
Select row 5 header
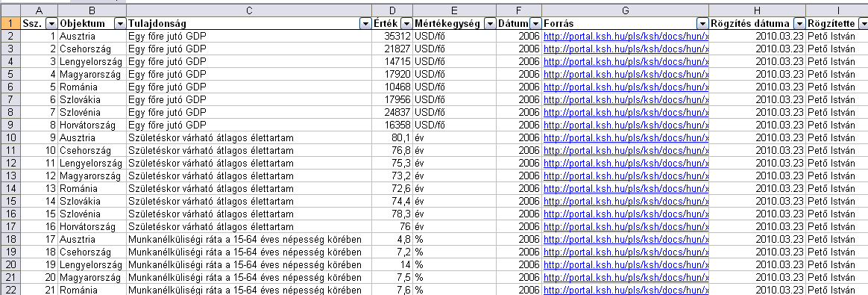10,74
